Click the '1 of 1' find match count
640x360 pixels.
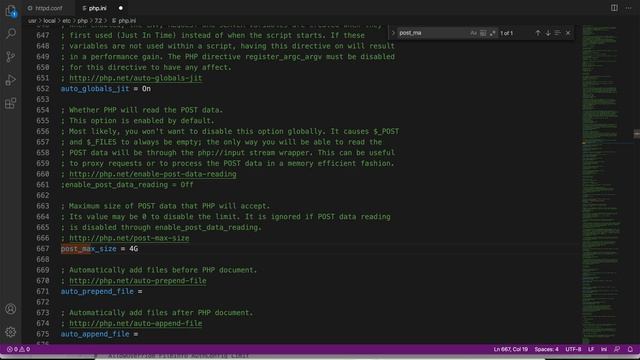coord(506,33)
